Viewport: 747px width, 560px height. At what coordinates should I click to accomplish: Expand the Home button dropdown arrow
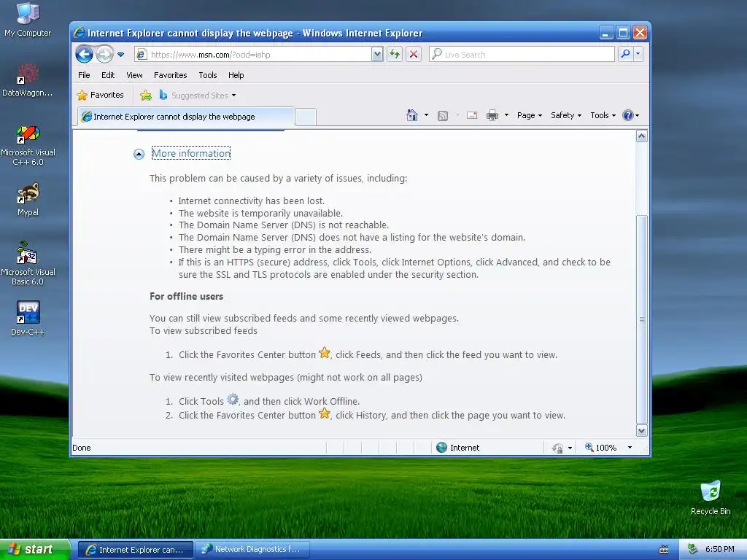pos(426,115)
